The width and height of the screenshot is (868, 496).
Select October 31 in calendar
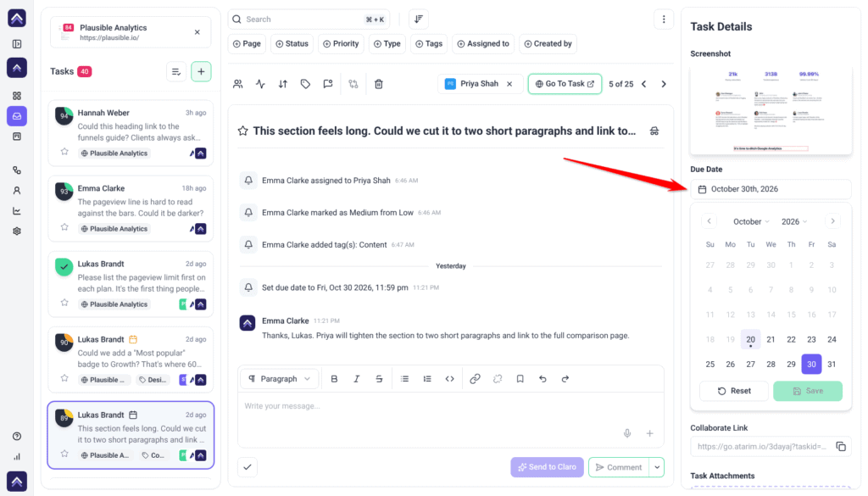(832, 365)
